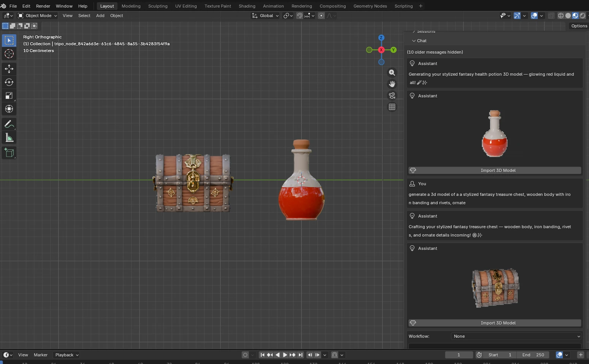Click the blue Z axis on navigation gizmo
The width and height of the screenshot is (589, 364).
tap(381, 38)
